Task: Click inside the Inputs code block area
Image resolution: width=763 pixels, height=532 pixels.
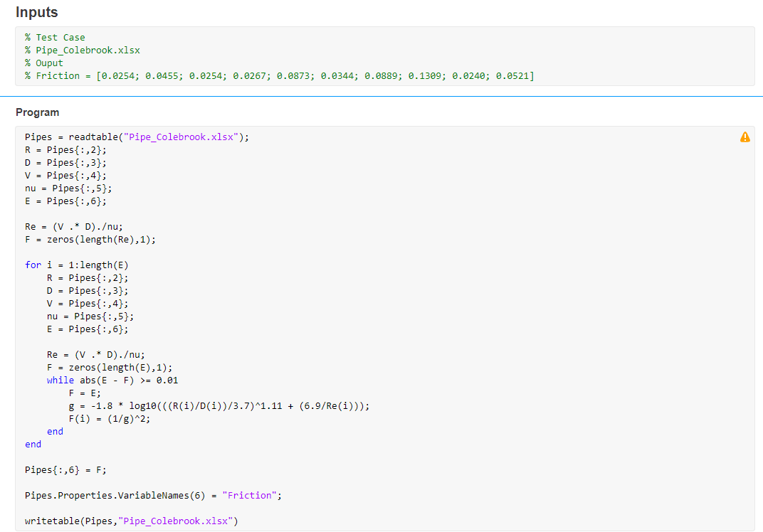Action: 356,57
